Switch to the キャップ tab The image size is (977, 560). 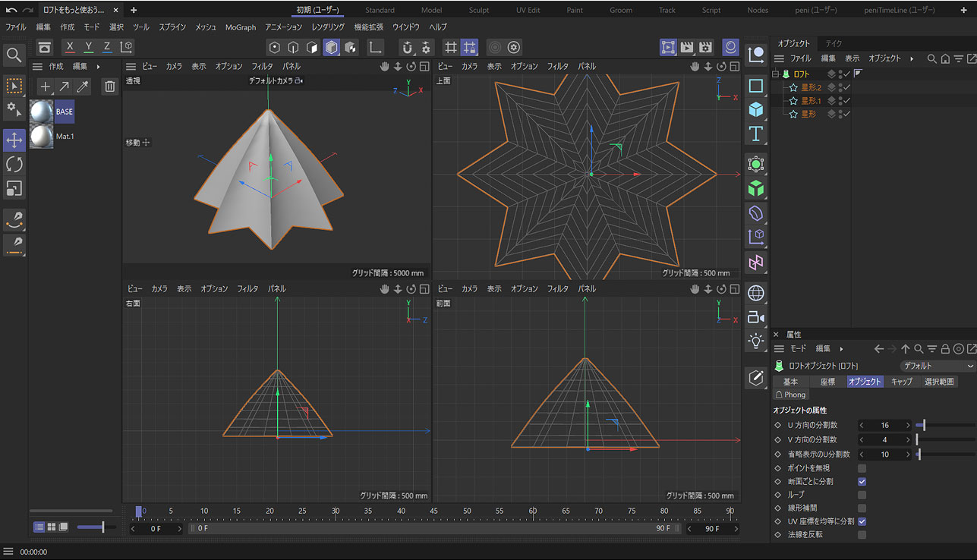point(901,382)
